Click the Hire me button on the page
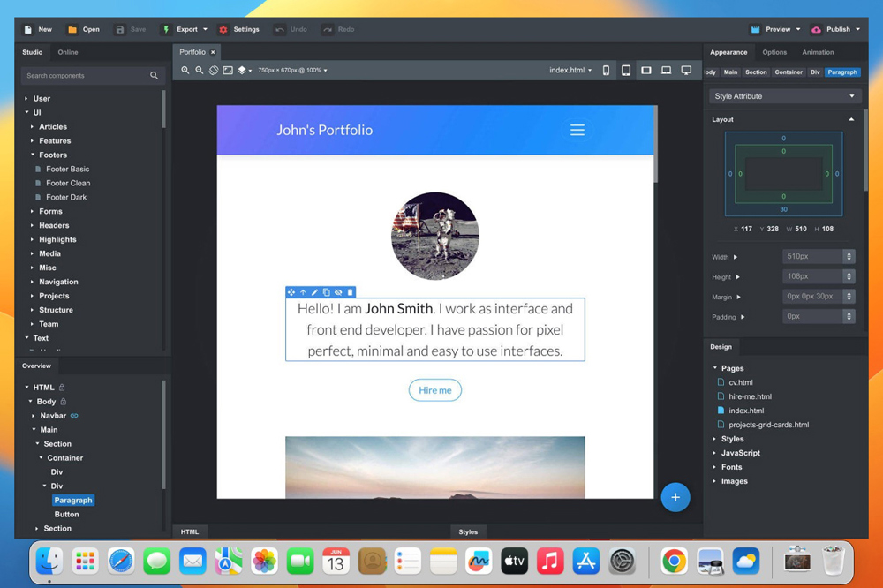Image resolution: width=883 pixels, height=588 pixels. (434, 390)
